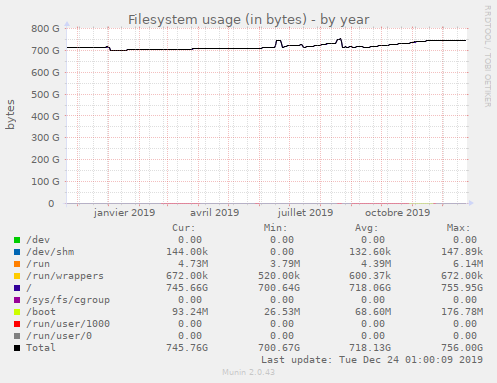Click the '/sys/fs/cgroup' legend label
Viewport: 497px width, 383px height.
tap(68, 300)
